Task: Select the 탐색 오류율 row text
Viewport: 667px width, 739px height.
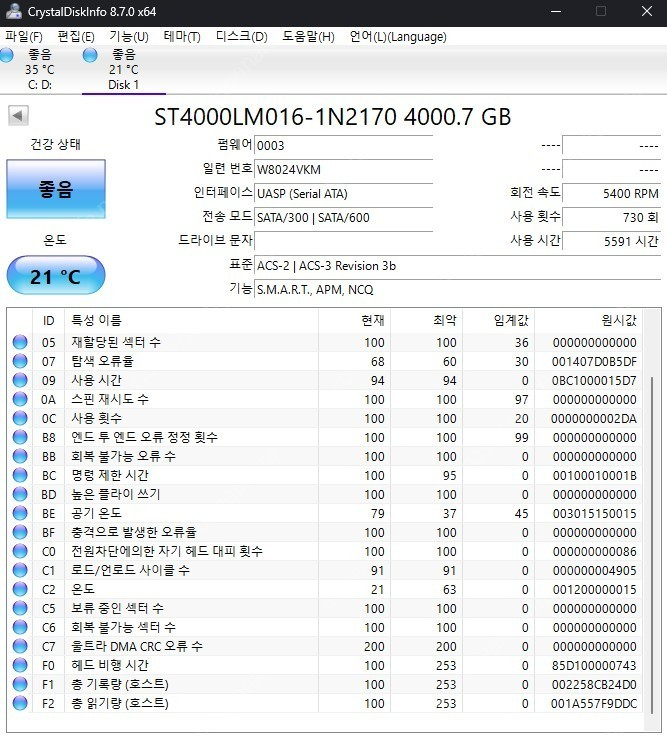Action: 103,361
